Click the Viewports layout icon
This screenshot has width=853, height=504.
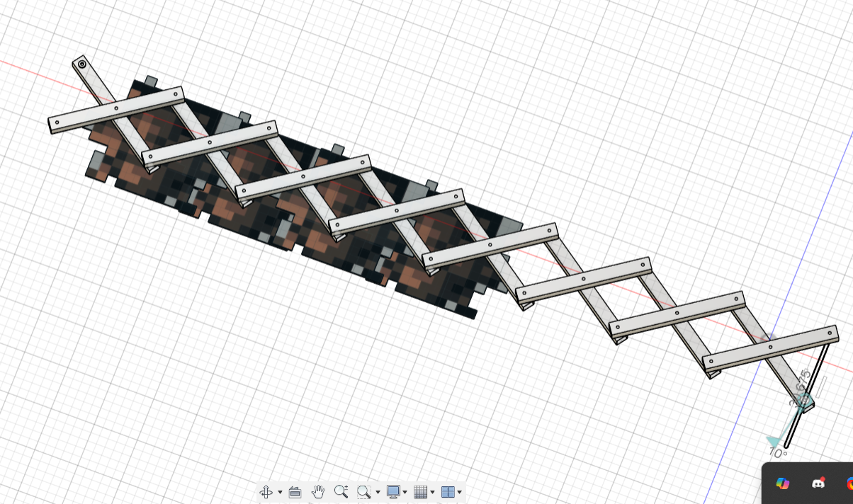click(448, 492)
